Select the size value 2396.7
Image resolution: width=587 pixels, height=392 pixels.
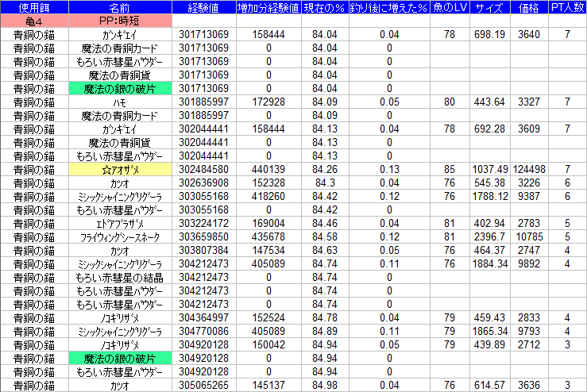tap(489, 236)
